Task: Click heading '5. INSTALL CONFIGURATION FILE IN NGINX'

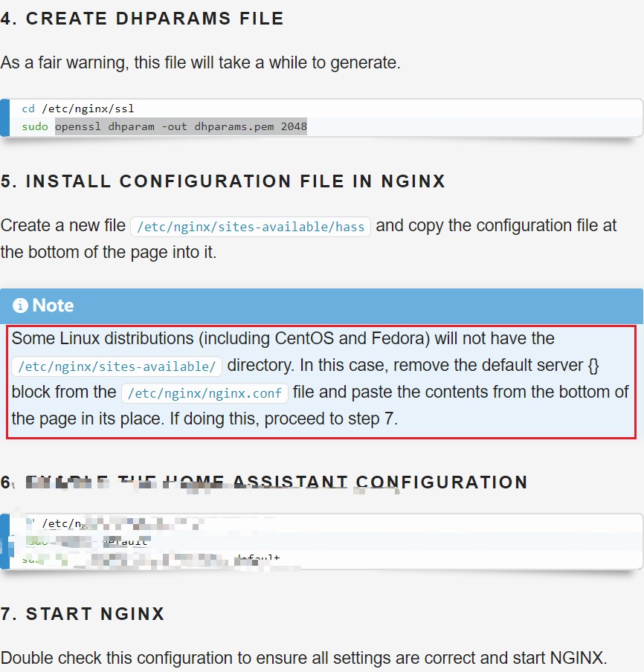Action: point(223,181)
